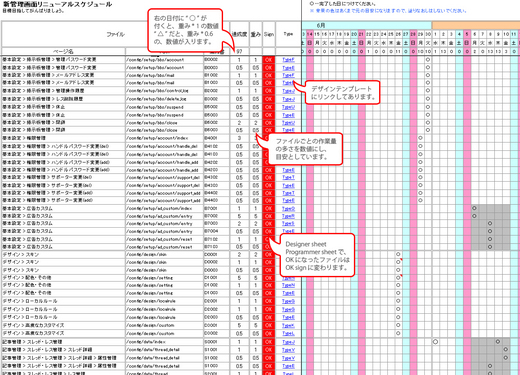520x375 pixels.
Task: Select progress value 5 in 高度なカスタマイズ row
Action: click(239, 325)
